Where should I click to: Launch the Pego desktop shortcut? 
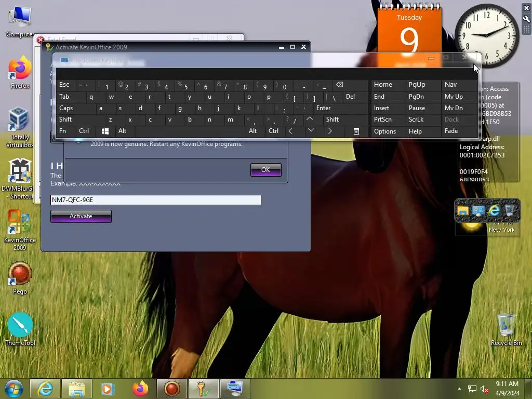click(x=20, y=278)
